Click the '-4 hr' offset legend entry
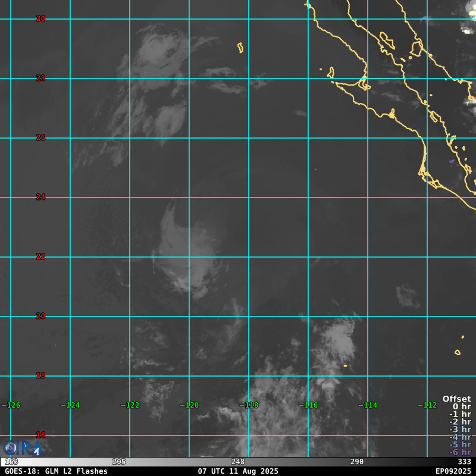Screen dimensions: 476x476 (x=460, y=437)
